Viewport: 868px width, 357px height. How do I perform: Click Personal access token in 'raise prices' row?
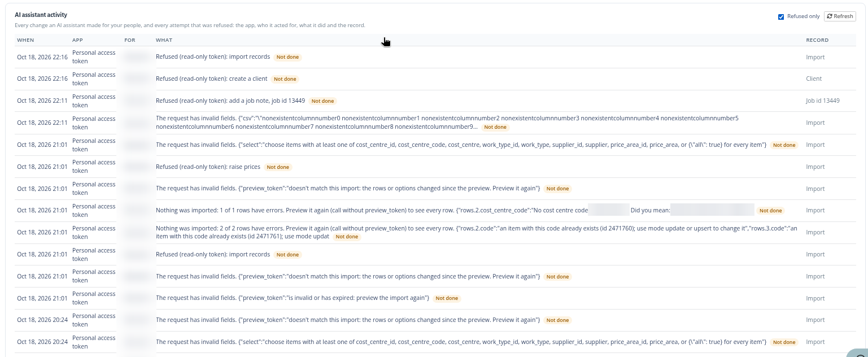(94, 167)
